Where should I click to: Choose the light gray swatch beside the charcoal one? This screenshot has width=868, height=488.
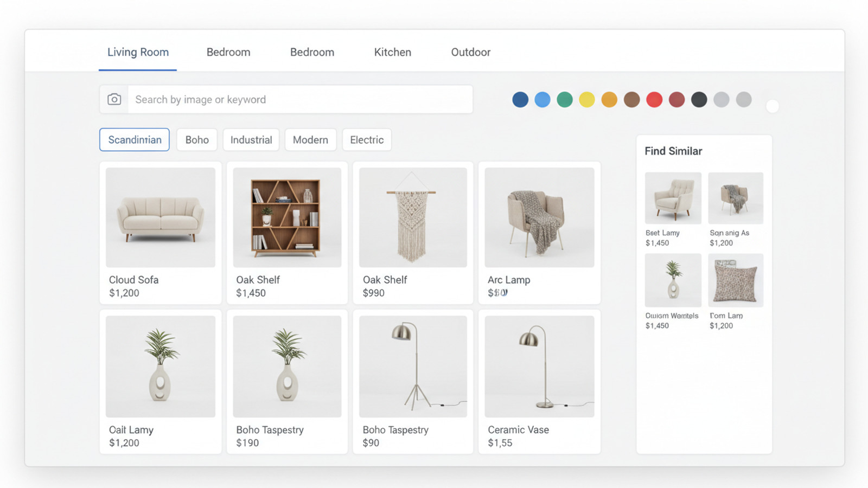(722, 100)
